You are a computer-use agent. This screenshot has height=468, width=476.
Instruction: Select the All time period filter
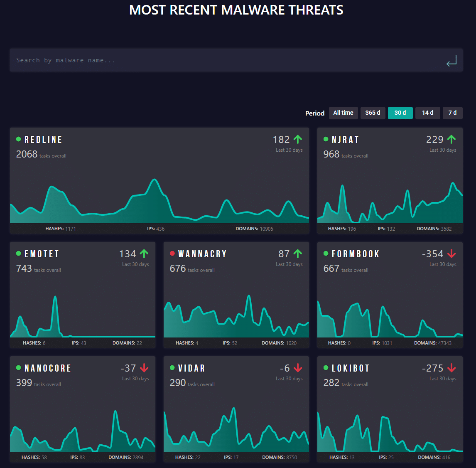pos(343,113)
